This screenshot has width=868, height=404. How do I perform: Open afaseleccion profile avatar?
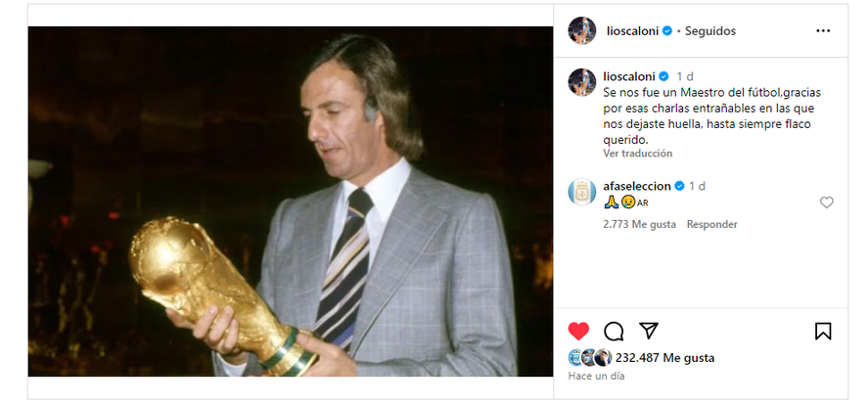coord(582,192)
